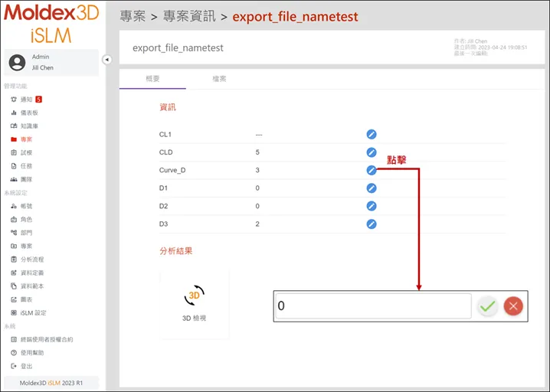Go to 專案 in the breadcrumb

pyautogui.click(x=133, y=16)
